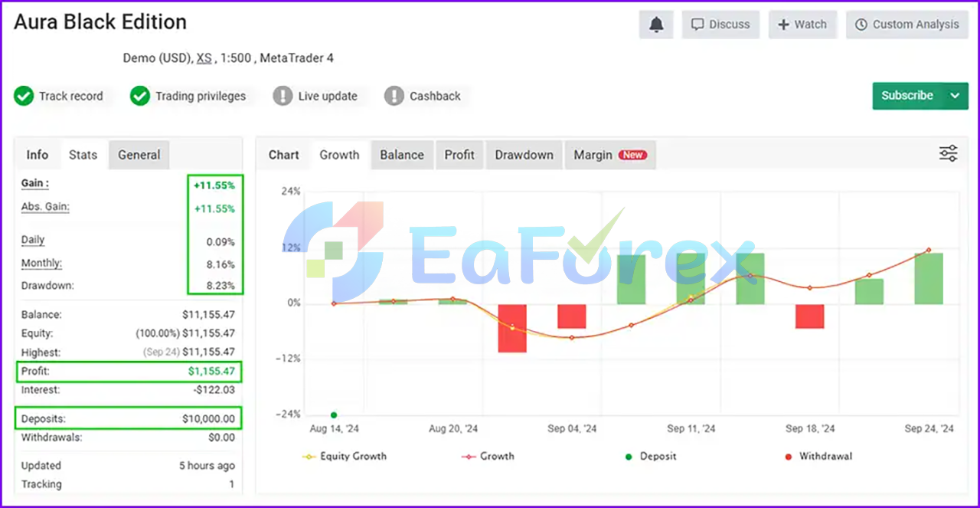Click the Live update warning icon
This screenshot has width=980, height=508.
(283, 96)
